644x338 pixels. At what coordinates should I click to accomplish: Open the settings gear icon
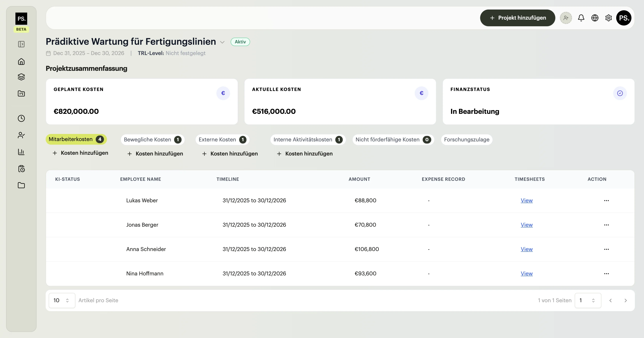pos(608,18)
